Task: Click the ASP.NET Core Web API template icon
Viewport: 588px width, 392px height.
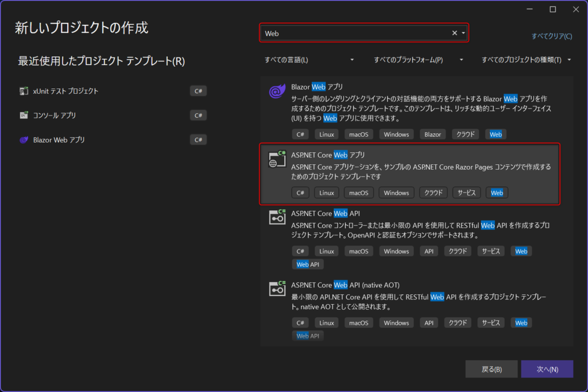Action: [277, 217]
